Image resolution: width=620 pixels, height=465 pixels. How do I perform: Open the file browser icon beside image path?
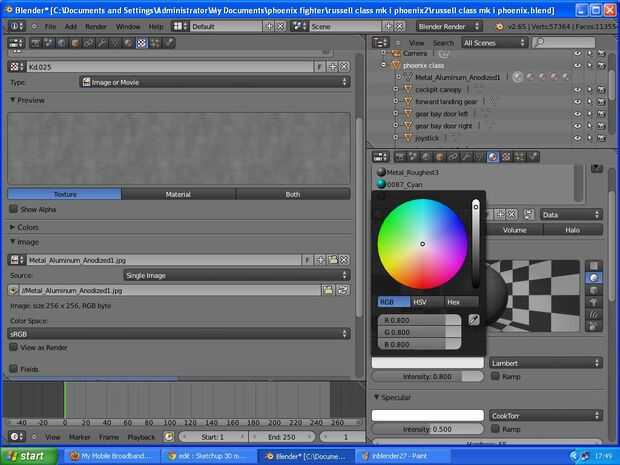(x=327, y=289)
